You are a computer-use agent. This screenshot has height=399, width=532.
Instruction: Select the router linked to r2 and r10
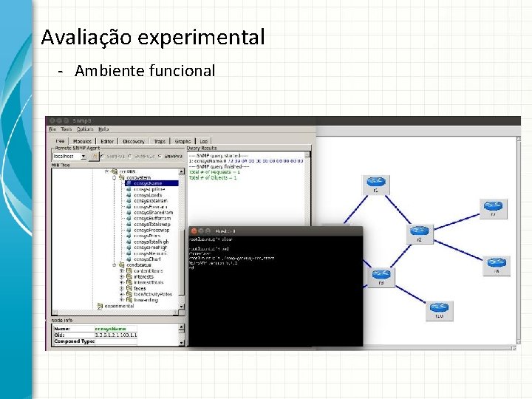click(381, 277)
